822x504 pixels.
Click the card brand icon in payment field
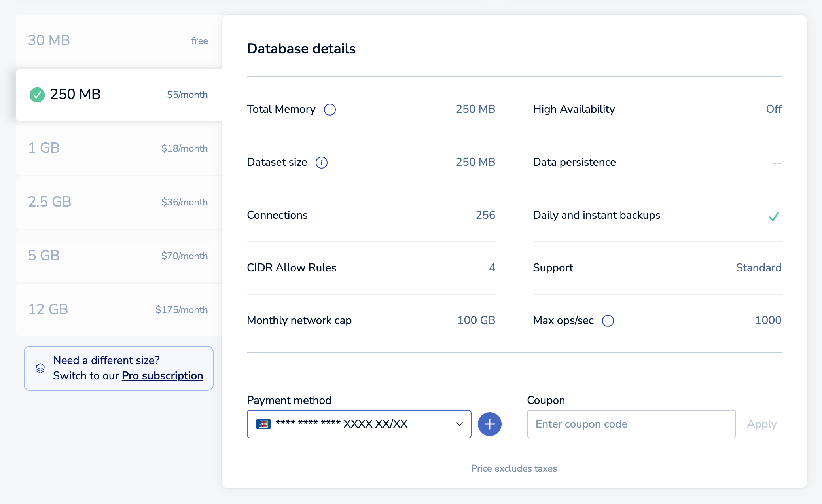(x=263, y=424)
